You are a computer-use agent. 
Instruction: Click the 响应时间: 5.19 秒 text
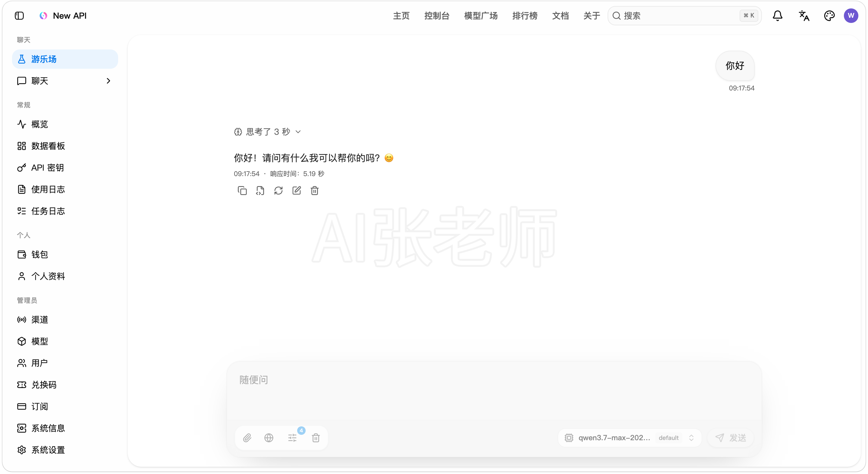[x=297, y=174]
